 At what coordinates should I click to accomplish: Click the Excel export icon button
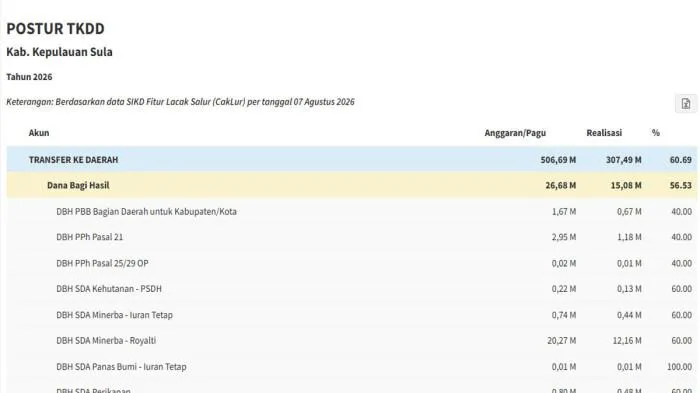(686, 104)
